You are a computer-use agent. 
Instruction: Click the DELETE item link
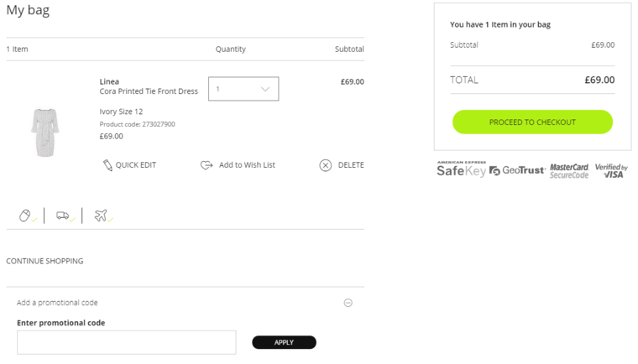coord(351,165)
